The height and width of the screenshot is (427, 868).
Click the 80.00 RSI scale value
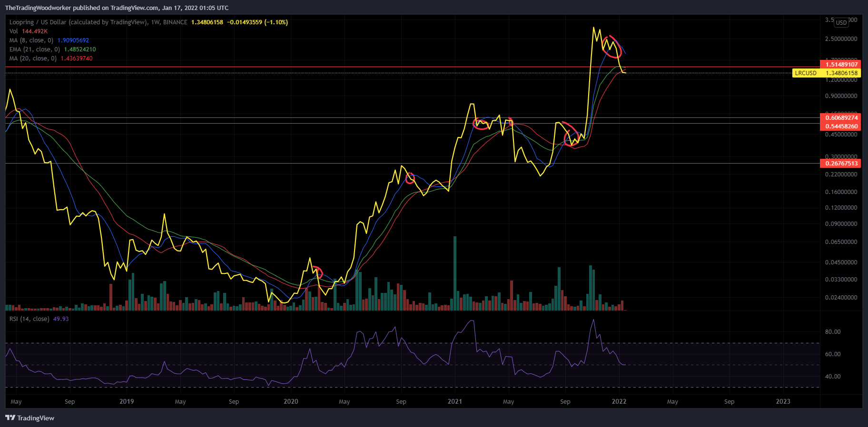[833, 332]
